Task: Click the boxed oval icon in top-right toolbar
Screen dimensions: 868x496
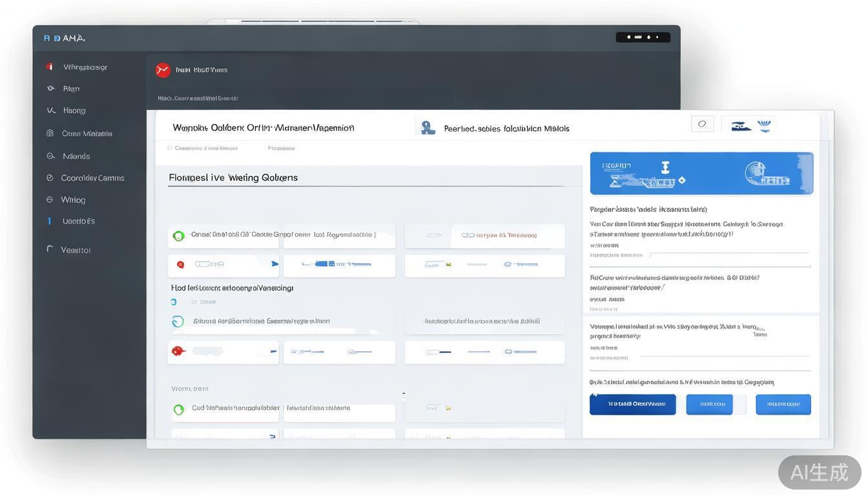Action: (702, 124)
